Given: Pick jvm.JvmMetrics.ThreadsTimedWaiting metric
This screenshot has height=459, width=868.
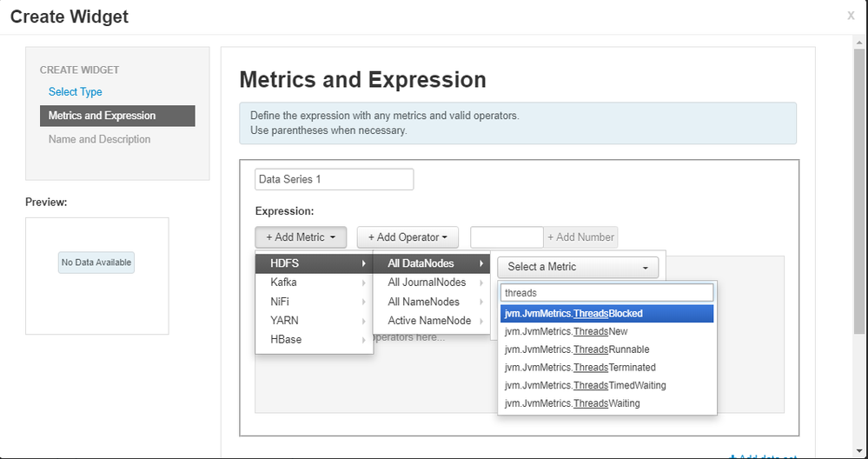Looking at the screenshot, I should click(606, 385).
